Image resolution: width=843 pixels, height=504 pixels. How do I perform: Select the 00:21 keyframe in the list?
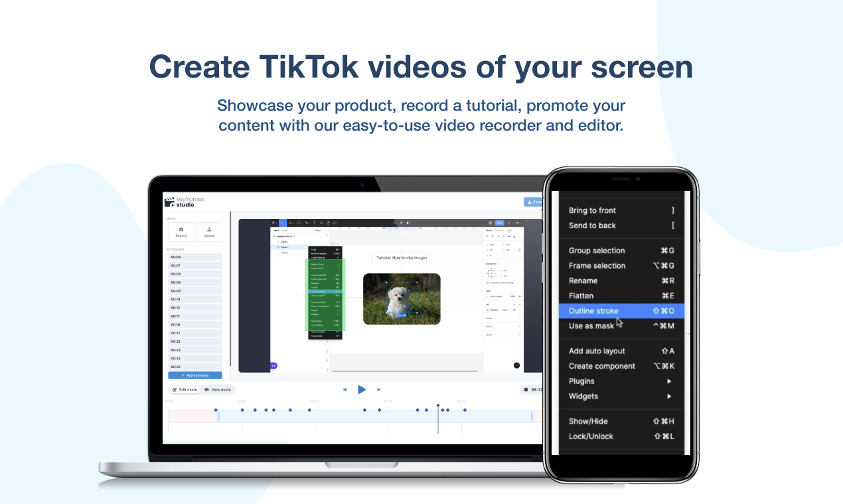[194, 333]
